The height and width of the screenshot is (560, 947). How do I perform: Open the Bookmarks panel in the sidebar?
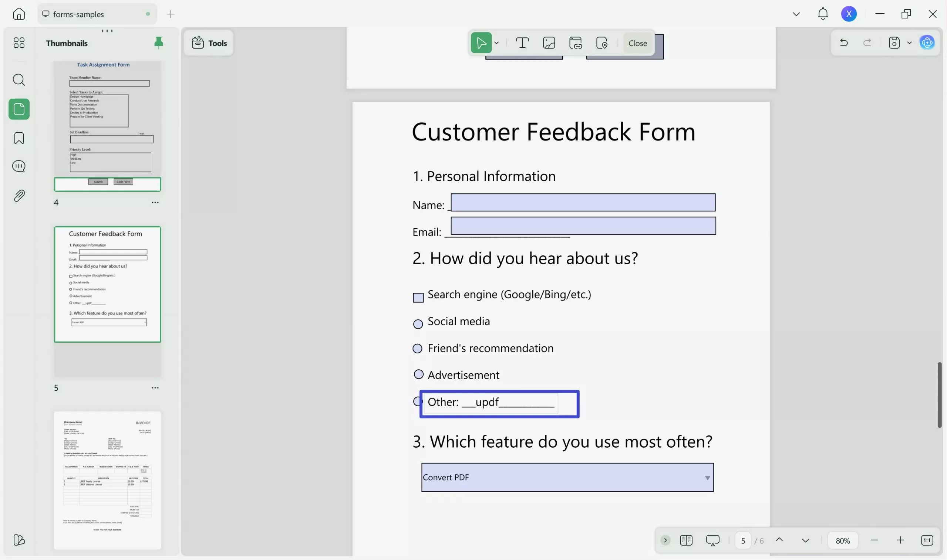(18, 138)
